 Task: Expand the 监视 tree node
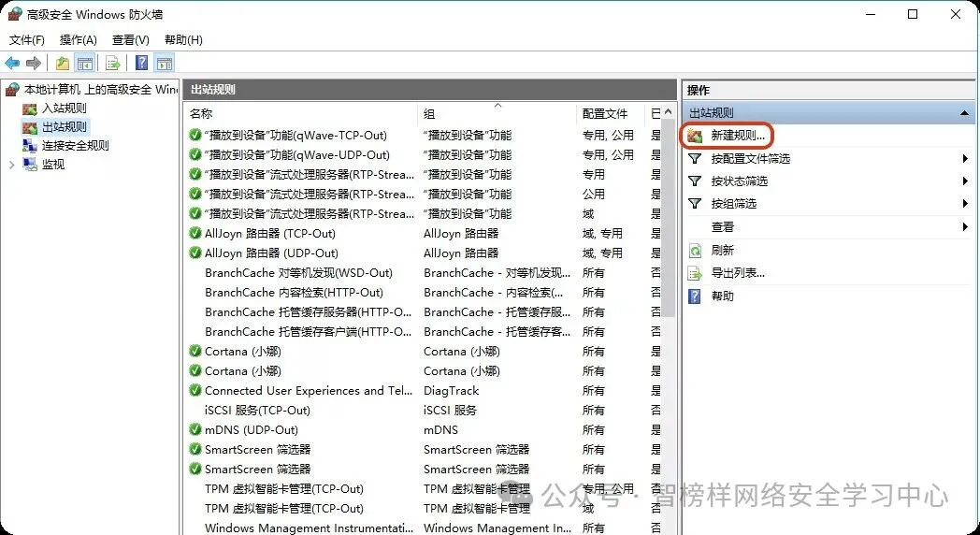[x=12, y=165]
